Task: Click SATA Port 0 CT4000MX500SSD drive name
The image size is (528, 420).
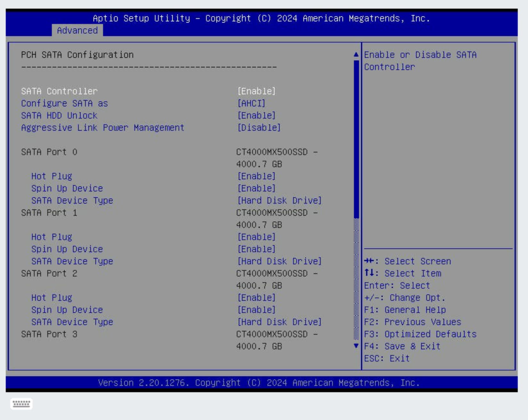Action: pyautogui.click(x=272, y=152)
